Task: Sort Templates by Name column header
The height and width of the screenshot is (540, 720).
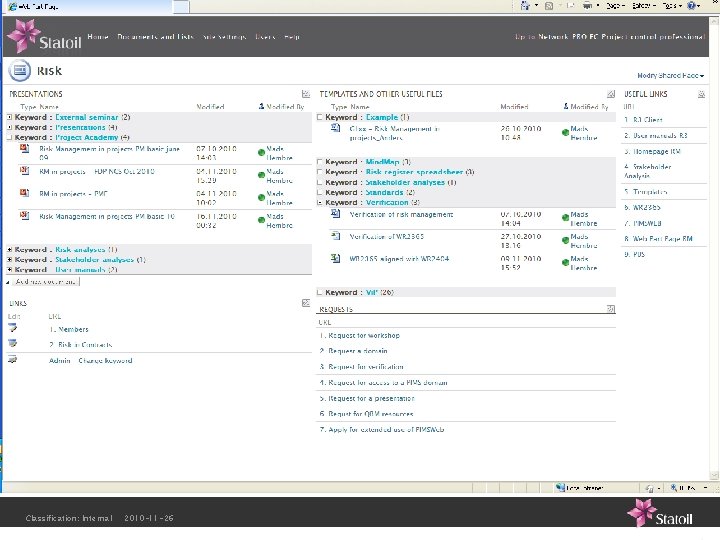Action: 359,107
